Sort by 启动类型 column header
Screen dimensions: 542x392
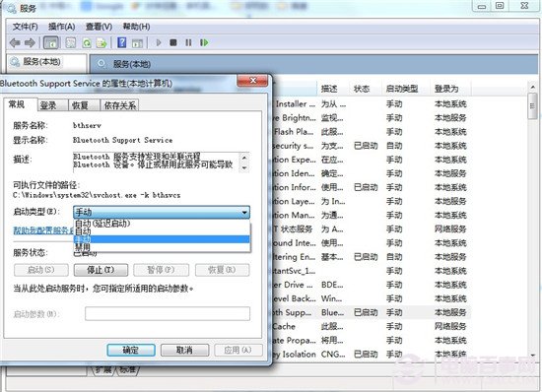click(x=406, y=89)
